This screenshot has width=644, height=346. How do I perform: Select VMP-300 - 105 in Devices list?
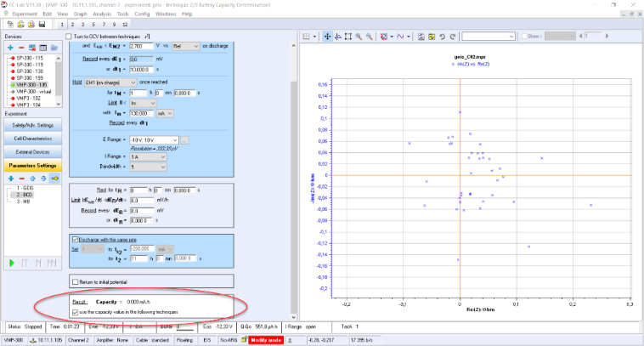click(x=31, y=85)
